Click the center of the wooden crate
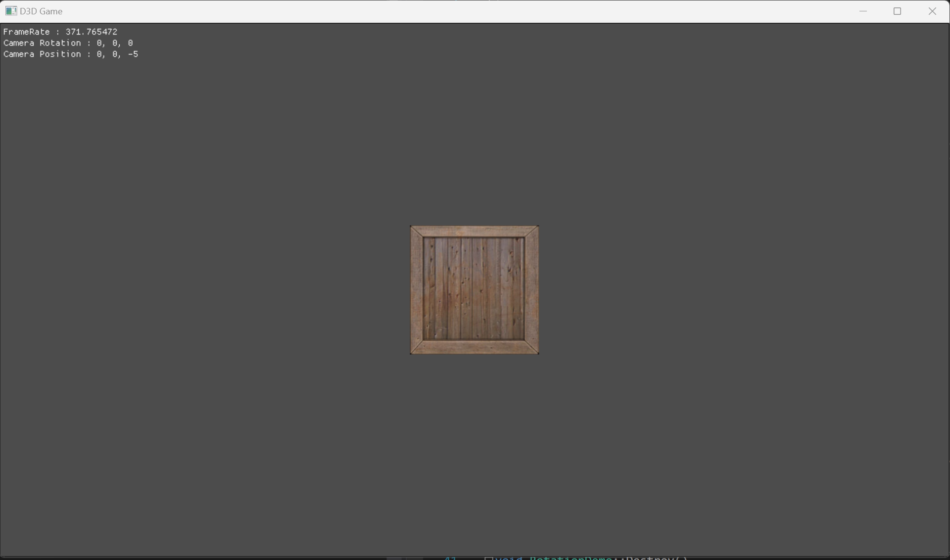This screenshot has width=950, height=560. pyautogui.click(x=475, y=290)
